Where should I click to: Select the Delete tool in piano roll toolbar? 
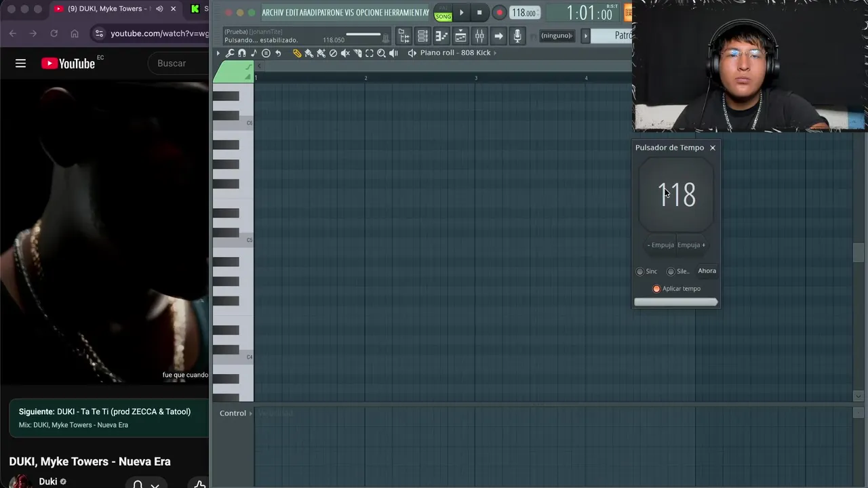pyautogui.click(x=333, y=53)
